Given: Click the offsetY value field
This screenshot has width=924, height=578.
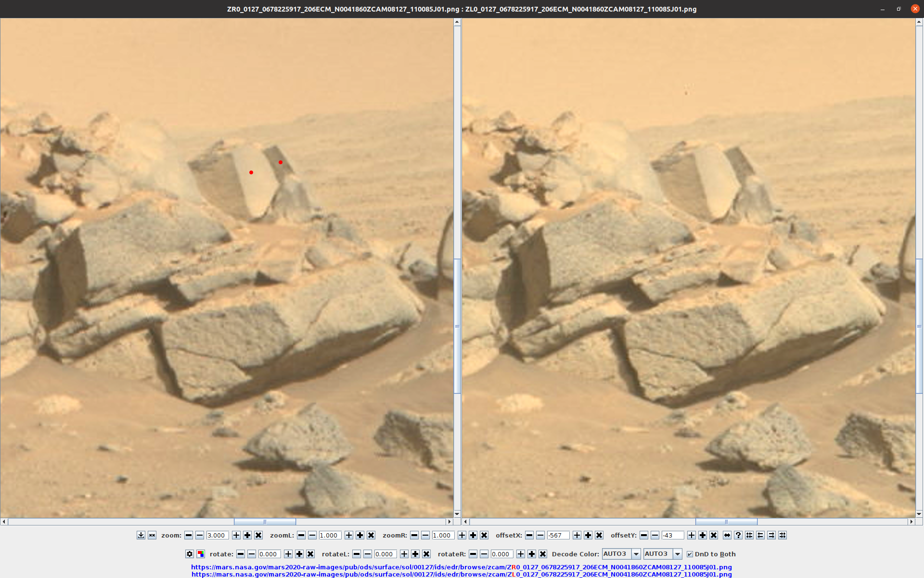Looking at the screenshot, I should 672,535.
